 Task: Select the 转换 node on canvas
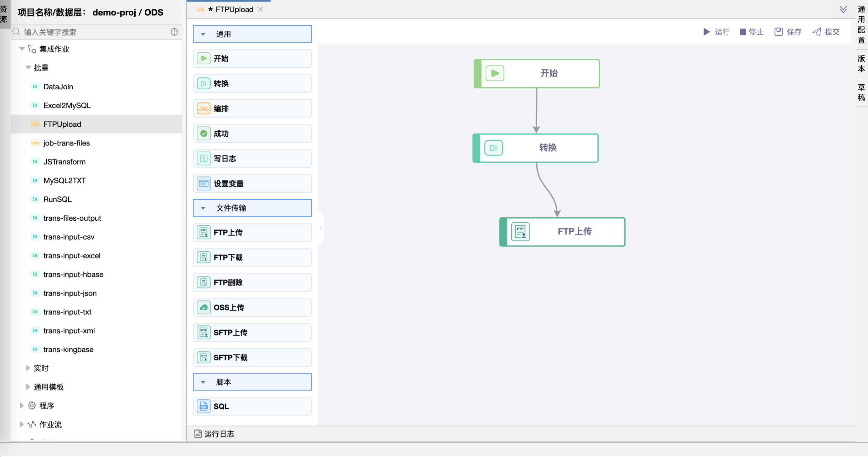(535, 148)
